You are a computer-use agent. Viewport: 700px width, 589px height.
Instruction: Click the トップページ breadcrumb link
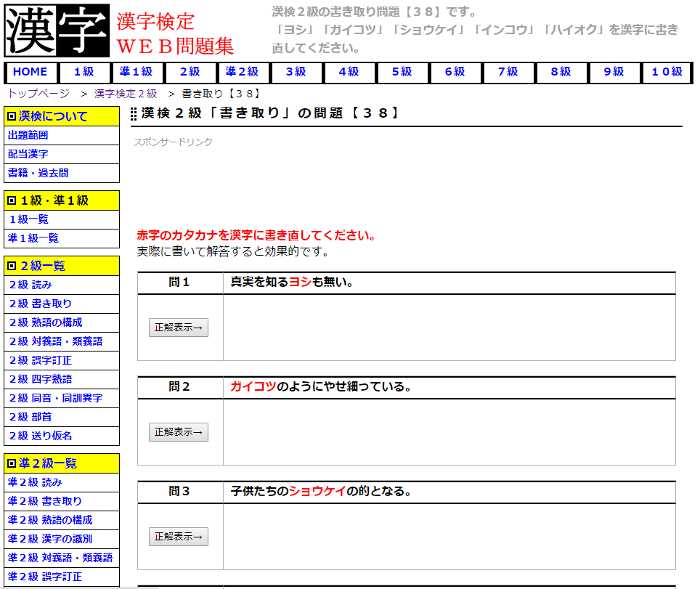coord(38,94)
